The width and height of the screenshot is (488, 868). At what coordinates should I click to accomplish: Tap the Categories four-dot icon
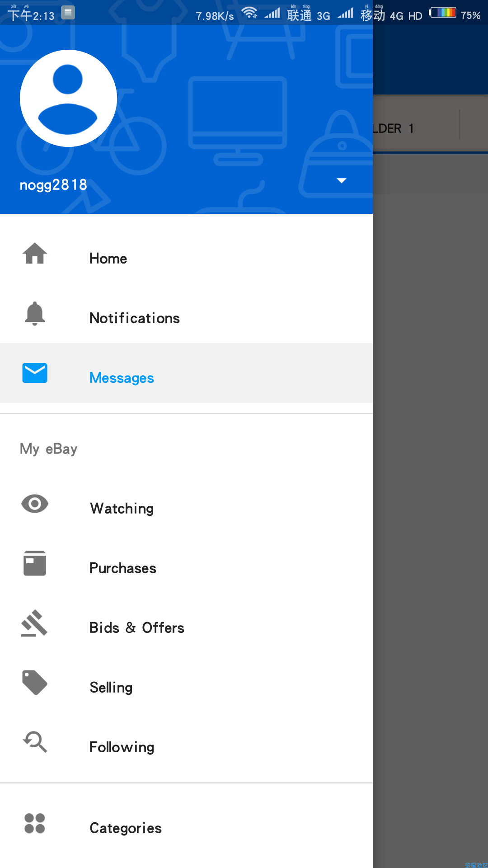coord(35,823)
